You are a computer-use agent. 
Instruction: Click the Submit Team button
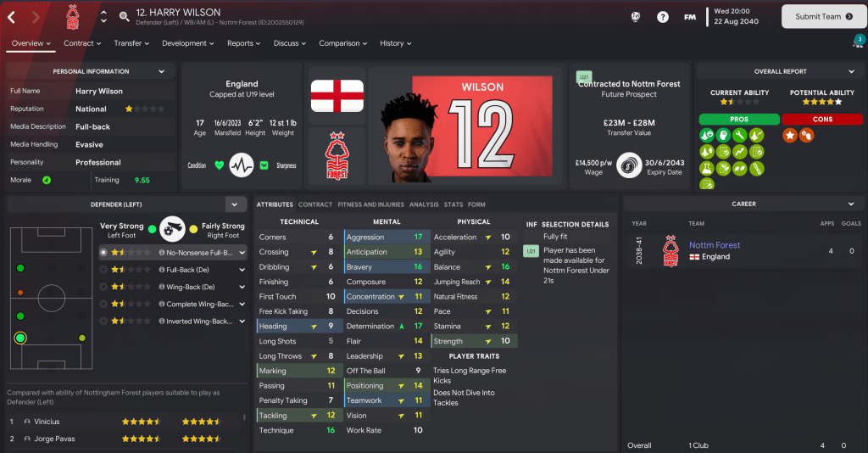coord(824,17)
